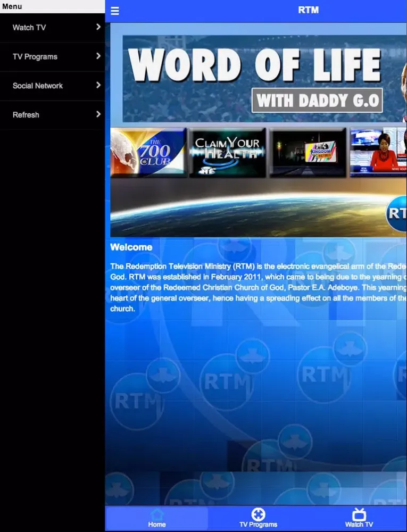Toggle the hamburger menu icon

(x=115, y=11)
